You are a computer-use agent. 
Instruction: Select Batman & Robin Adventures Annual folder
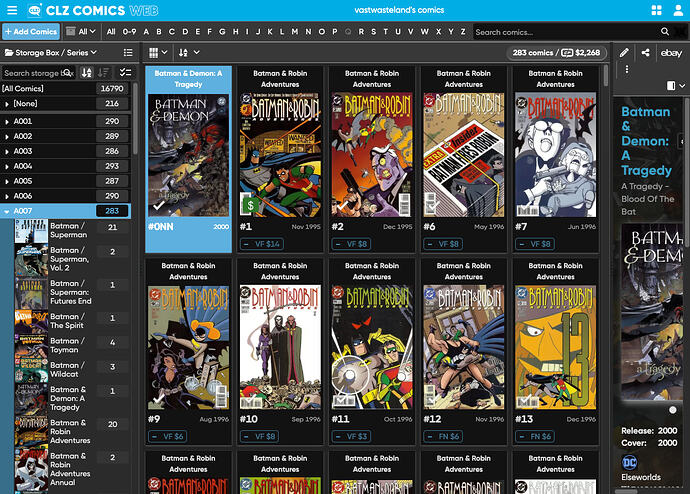pos(72,469)
